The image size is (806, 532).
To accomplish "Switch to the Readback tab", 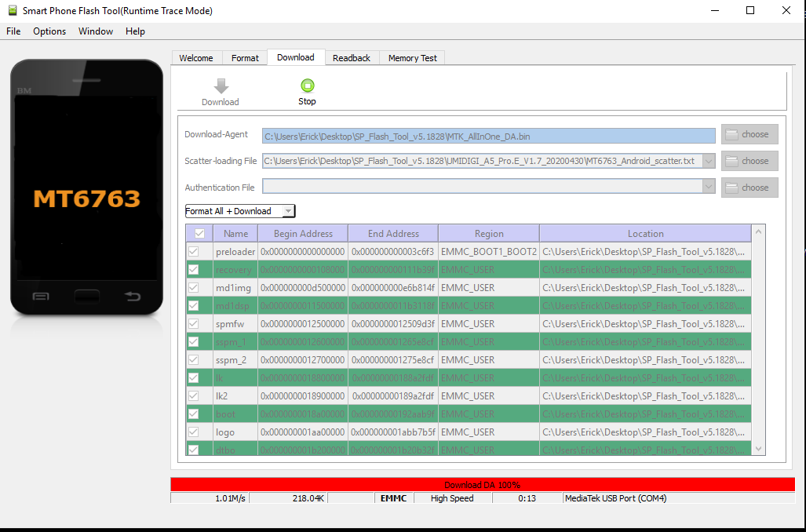I will [x=352, y=58].
